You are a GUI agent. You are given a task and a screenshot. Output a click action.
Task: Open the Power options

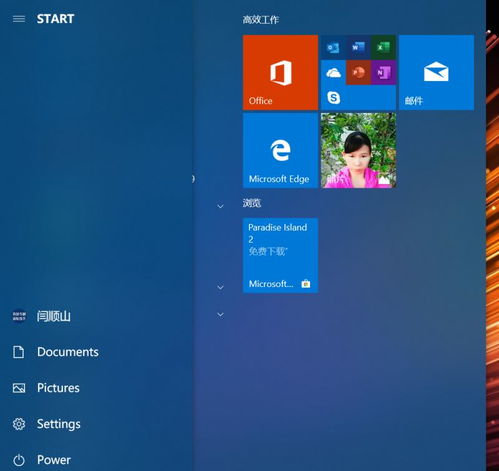(x=96, y=460)
